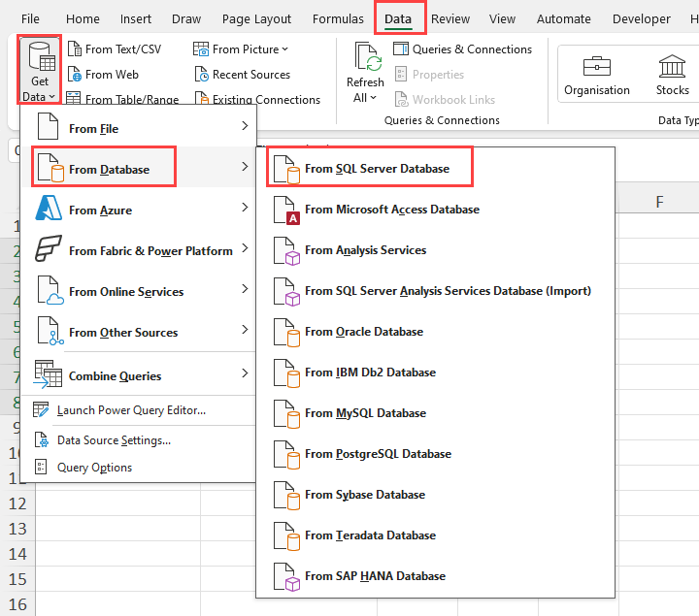Click the From Picture camera icon
This screenshot has height=616, width=699.
click(201, 49)
